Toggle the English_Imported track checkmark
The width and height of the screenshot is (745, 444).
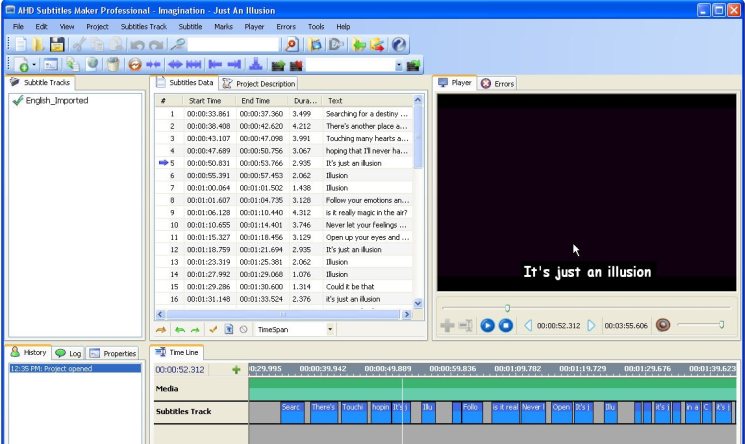(x=17, y=101)
